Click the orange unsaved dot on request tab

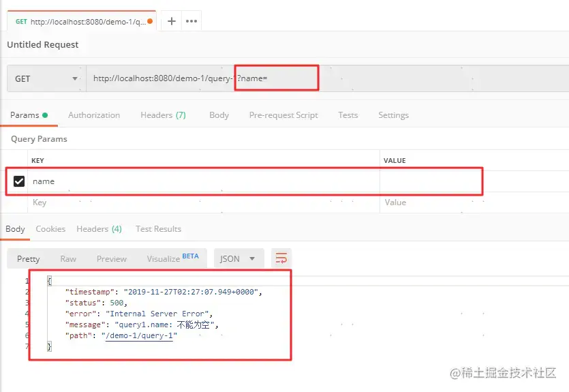coord(150,21)
